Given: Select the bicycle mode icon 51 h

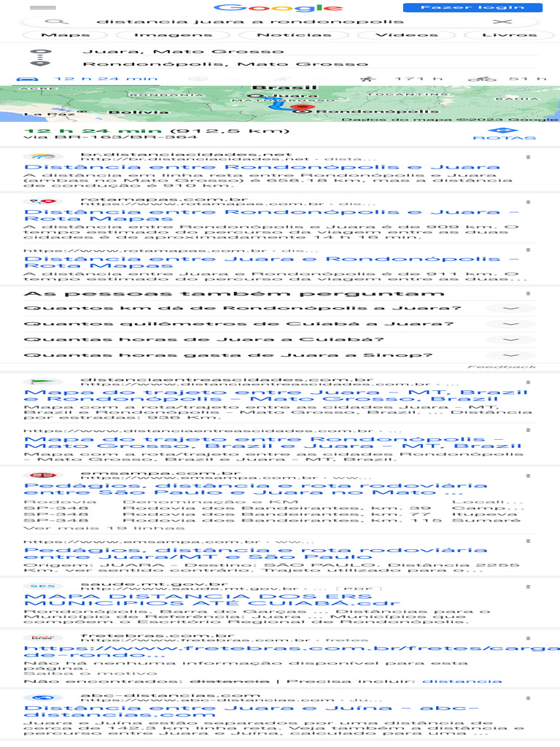Looking at the screenshot, I should tap(507, 79).
